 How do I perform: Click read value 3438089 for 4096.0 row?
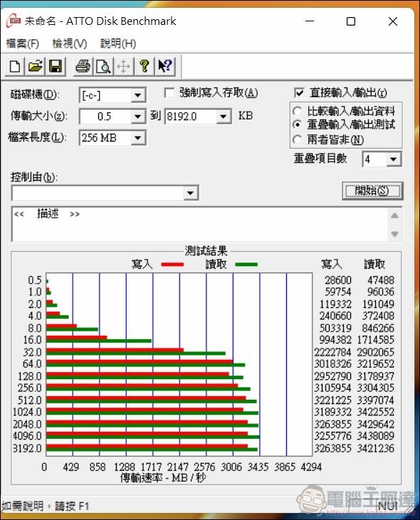pos(376,436)
